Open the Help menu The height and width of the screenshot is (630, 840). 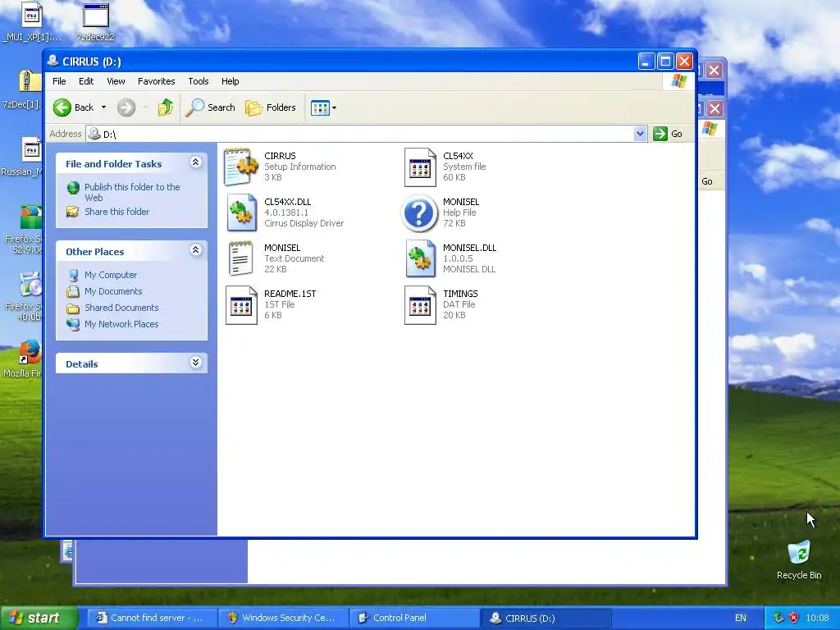pyautogui.click(x=231, y=81)
